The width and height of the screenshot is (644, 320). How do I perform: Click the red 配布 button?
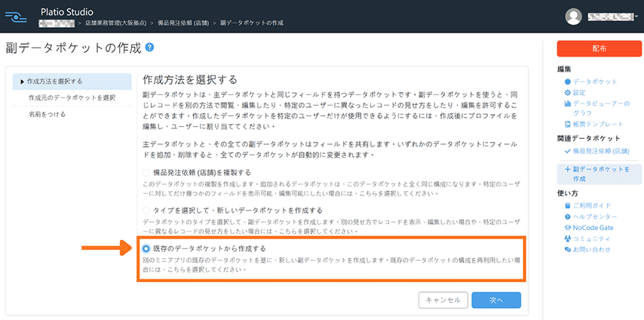(600, 48)
